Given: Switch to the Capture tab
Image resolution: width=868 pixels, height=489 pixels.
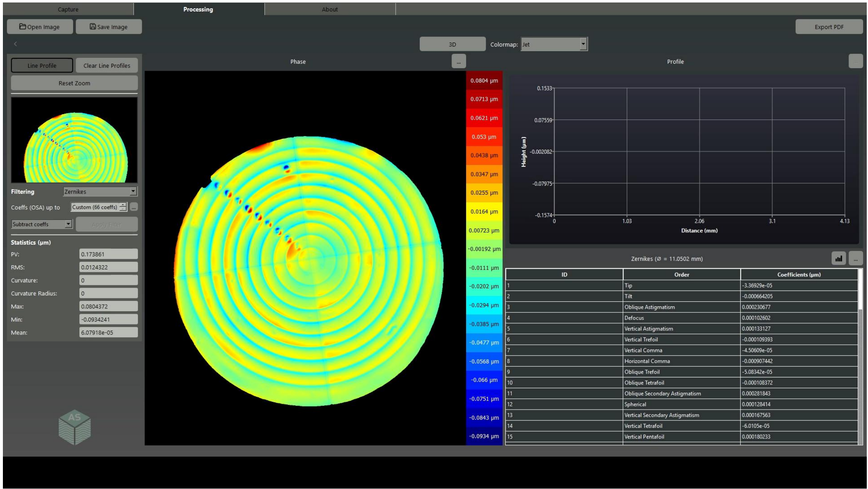Looking at the screenshot, I should click(x=68, y=9).
